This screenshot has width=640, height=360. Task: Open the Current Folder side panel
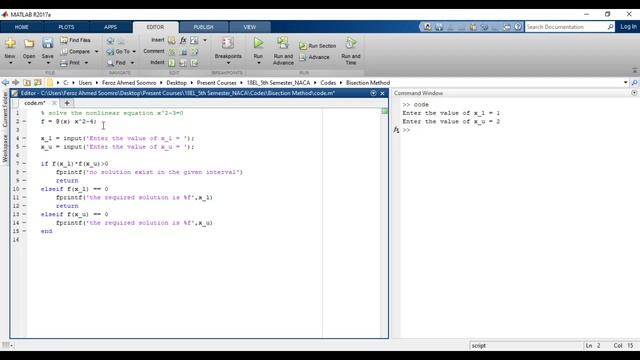[5, 109]
